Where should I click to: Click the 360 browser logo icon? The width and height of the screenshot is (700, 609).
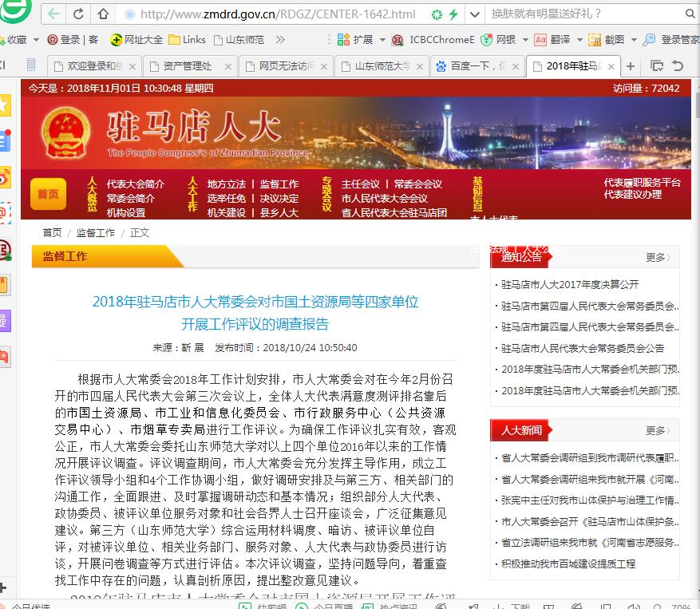click(x=16, y=11)
